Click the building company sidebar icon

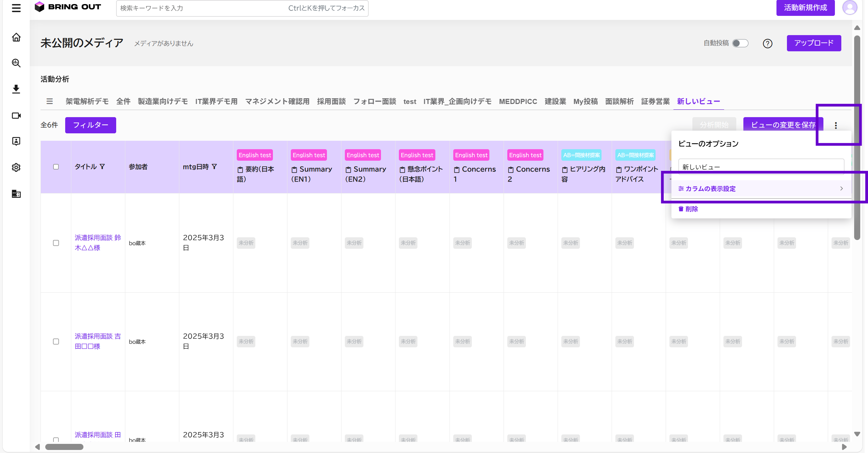pyautogui.click(x=16, y=194)
